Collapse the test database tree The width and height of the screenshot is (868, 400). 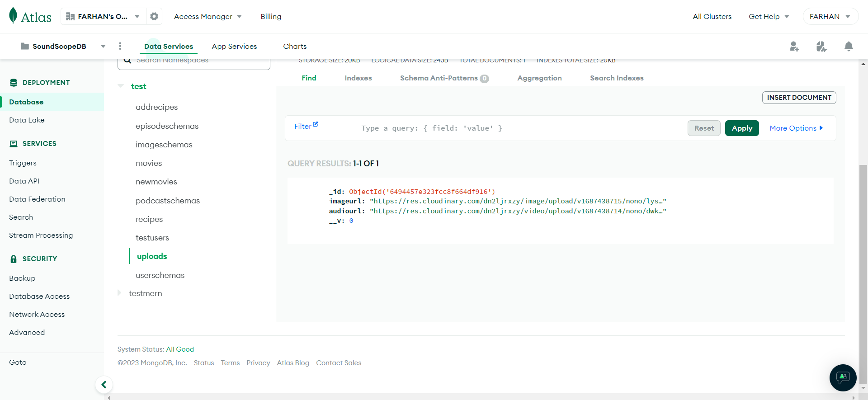coord(121,86)
